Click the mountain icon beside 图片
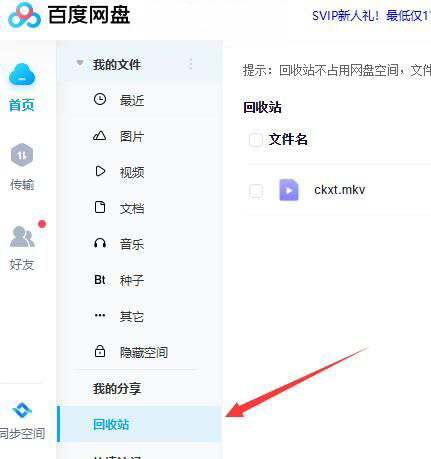The height and width of the screenshot is (459, 431). pyautogui.click(x=99, y=135)
